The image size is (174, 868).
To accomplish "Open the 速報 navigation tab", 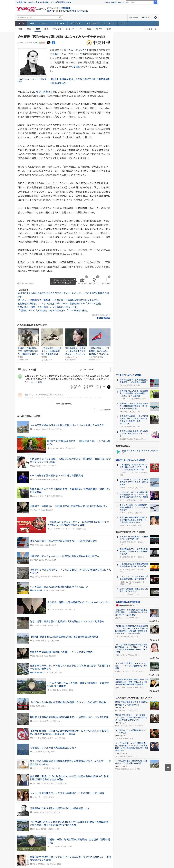I will pyautogui.click(x=32, y=24).
